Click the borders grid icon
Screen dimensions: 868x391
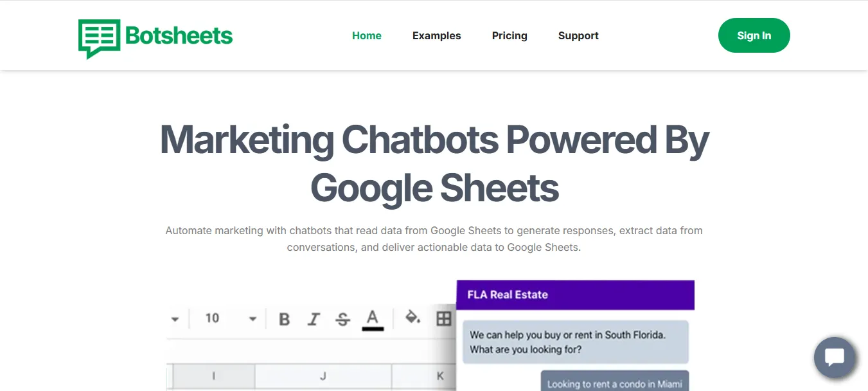[444, 318]
